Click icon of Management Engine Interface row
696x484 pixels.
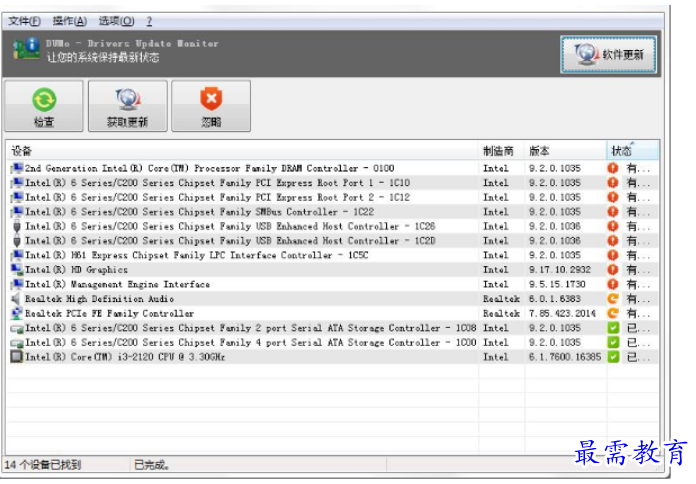(17, 284)
